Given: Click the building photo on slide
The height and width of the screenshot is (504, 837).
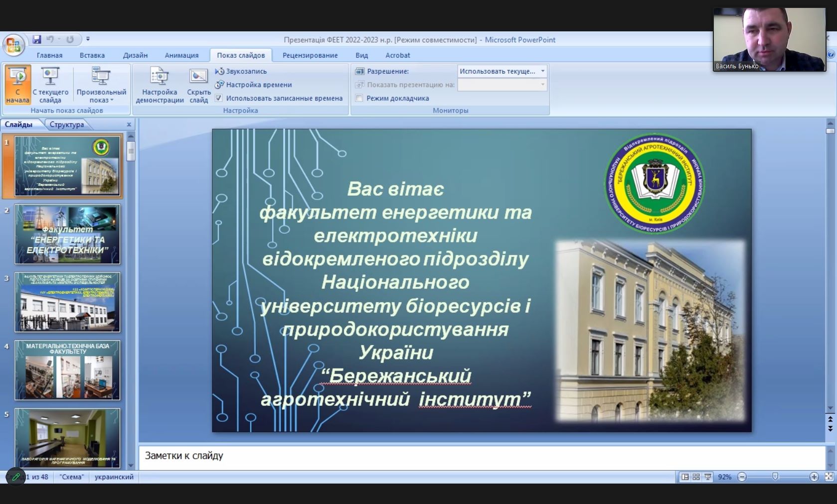Looking at the screenshot, I should (x=650, y=331).
